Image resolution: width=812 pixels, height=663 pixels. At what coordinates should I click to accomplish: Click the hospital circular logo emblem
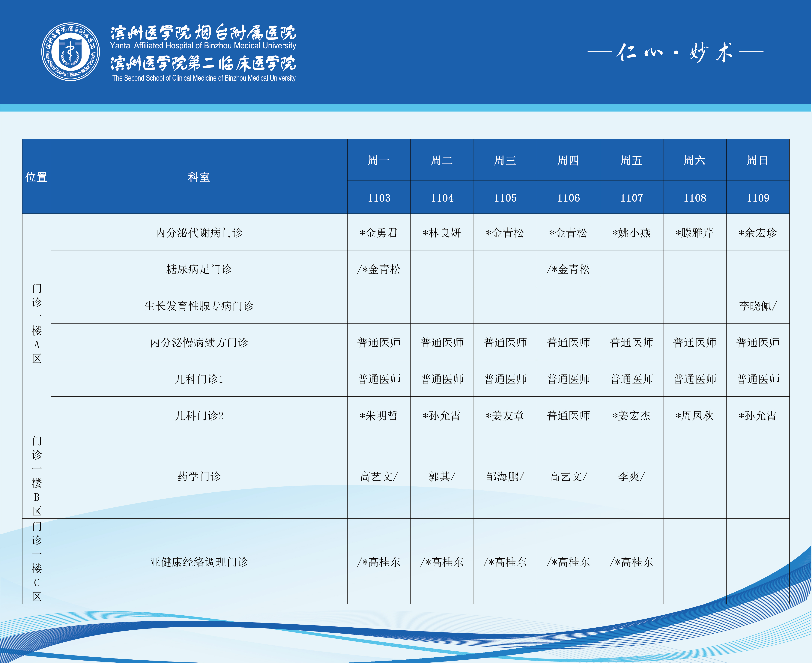point(71,52)
